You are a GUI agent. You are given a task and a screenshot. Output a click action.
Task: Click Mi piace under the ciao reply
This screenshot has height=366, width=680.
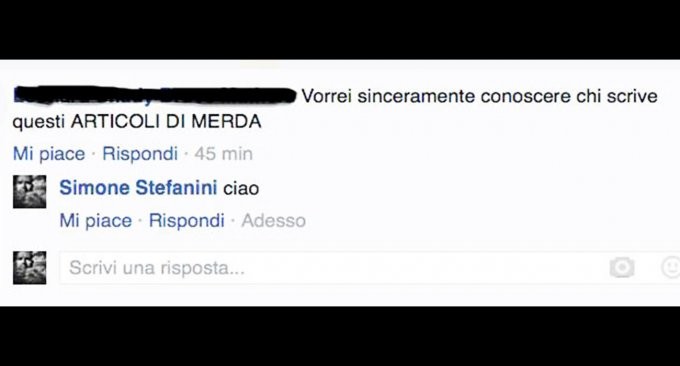[96, 221]
